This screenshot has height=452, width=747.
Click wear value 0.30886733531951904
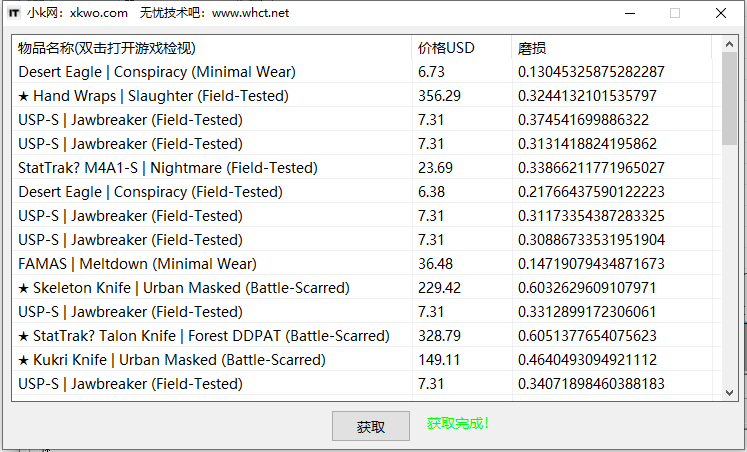[591, 240]
